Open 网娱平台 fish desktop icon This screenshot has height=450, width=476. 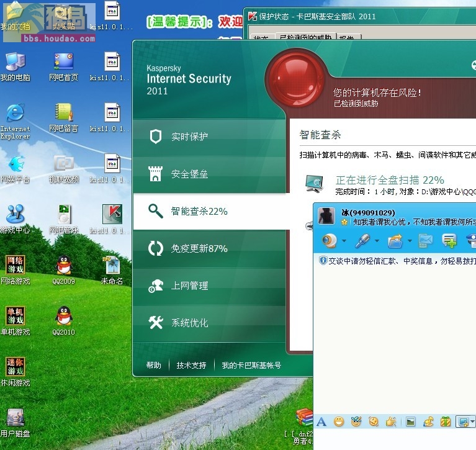coord(15,169)
